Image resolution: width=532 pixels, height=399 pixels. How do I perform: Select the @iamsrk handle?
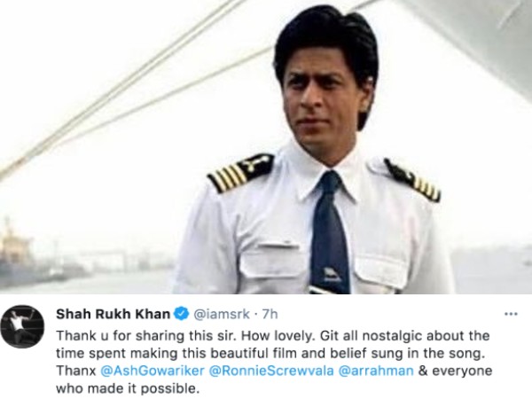pos(222,314)
